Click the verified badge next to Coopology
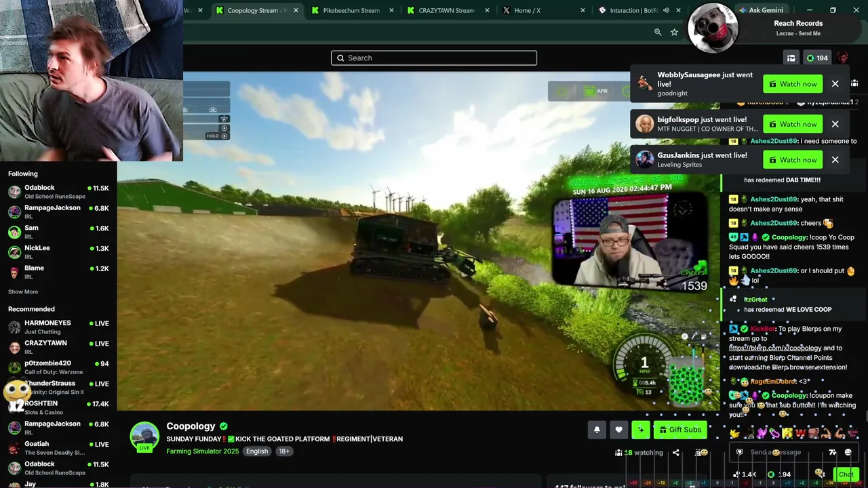 224,426
